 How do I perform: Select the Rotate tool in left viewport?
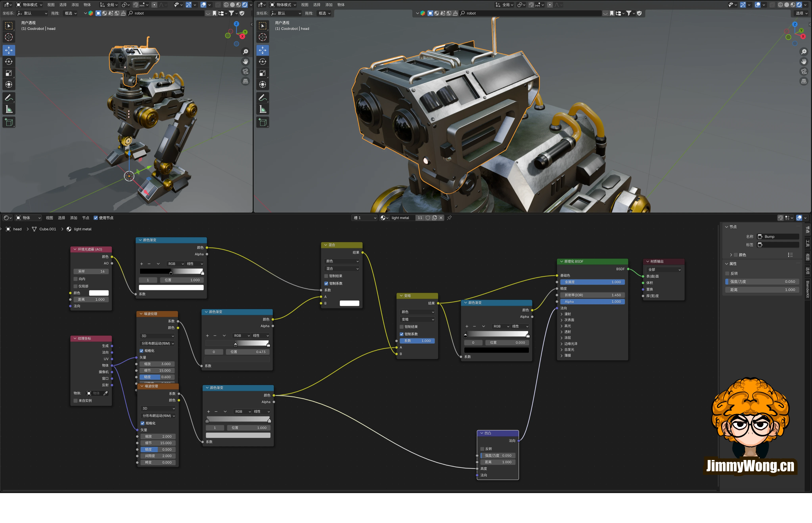pos(9,61)
